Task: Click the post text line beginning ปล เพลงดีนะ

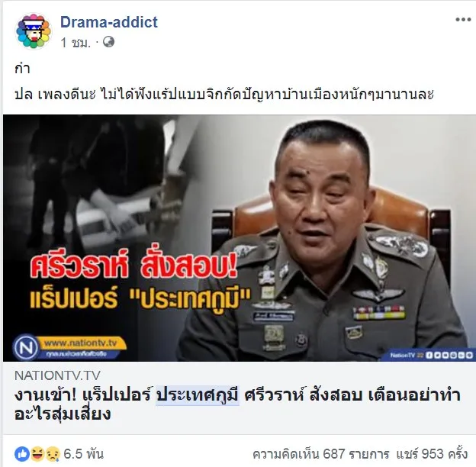Action: click(x=224, y=94)
